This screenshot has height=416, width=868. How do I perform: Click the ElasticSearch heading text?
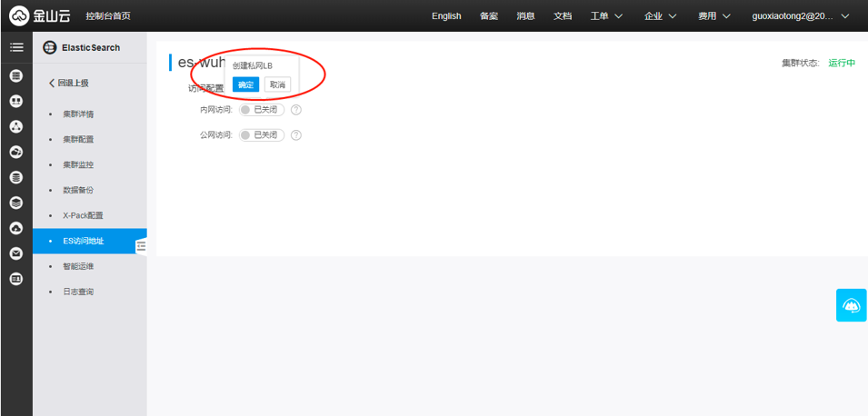(x=91, y=47)
